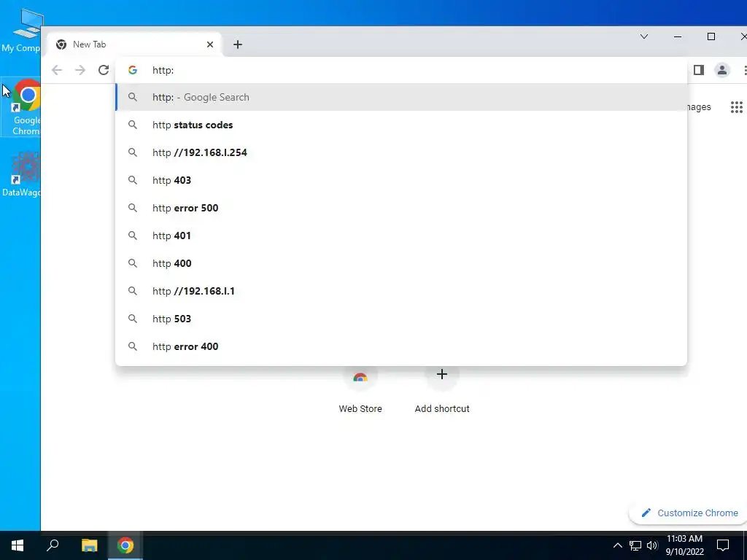Open the Windows Start menu

tap(18, 545)
